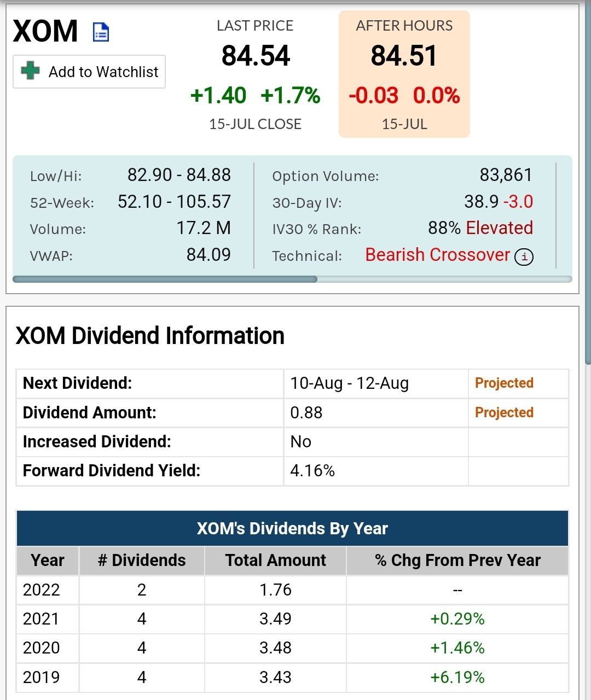Viewport: 591px width, 700px height.
Task: Click the # Dividends column header
Action: click(x=142, y=561)
